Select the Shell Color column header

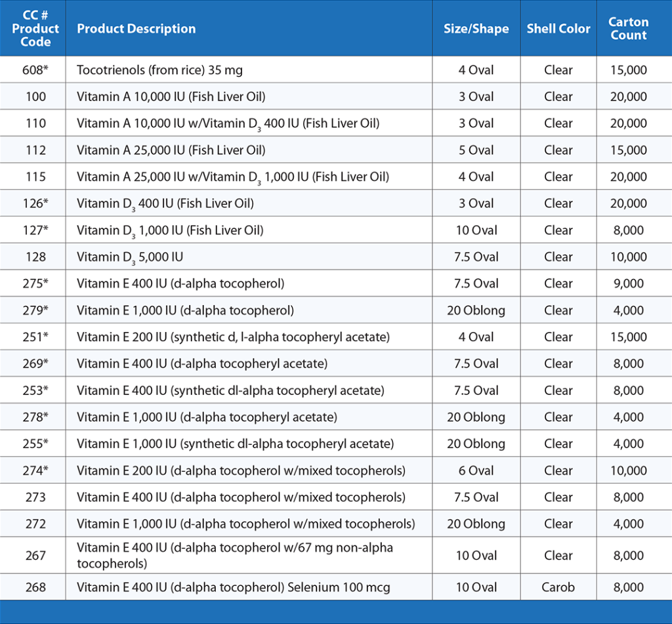[558, 29]
